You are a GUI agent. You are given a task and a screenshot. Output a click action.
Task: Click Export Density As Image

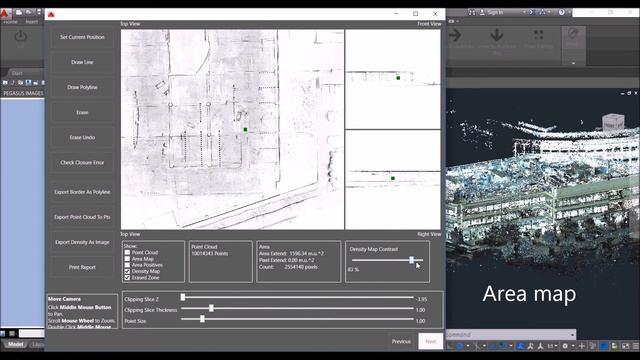[82, 242]
